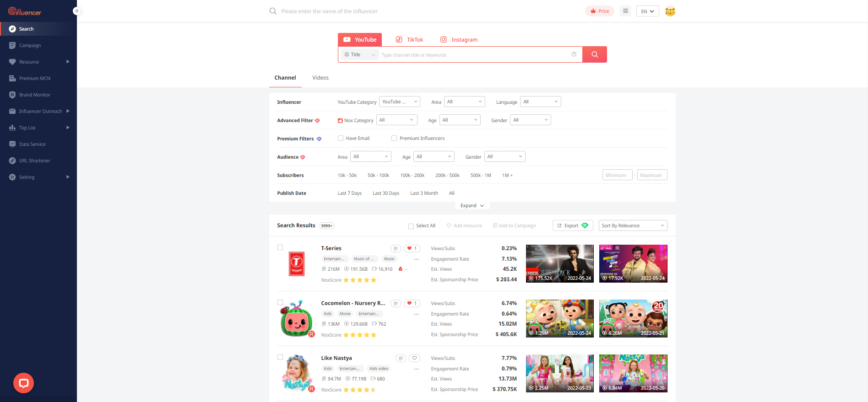Enable the Premium Influencers checkbox
The width and height of the screenshot is (868, 402).
394,138
